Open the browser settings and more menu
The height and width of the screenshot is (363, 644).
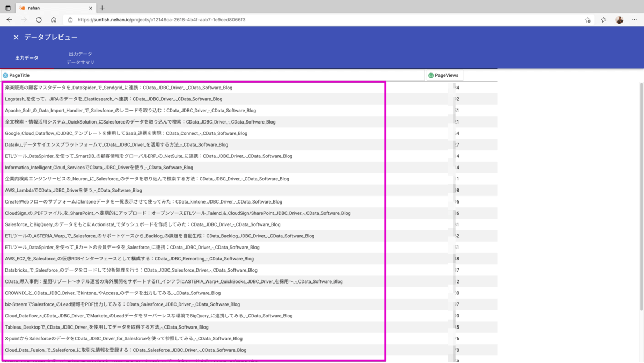click(x=634, y=20)
